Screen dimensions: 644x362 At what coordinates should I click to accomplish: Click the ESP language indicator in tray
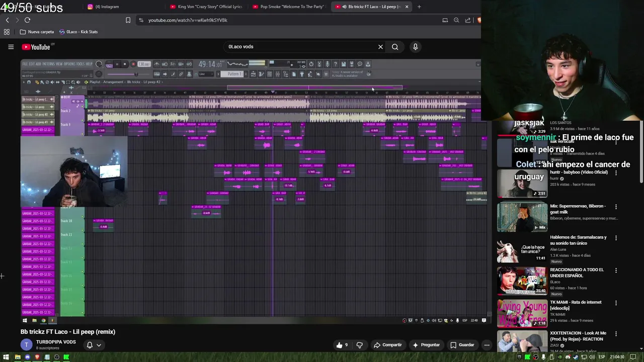602,357
